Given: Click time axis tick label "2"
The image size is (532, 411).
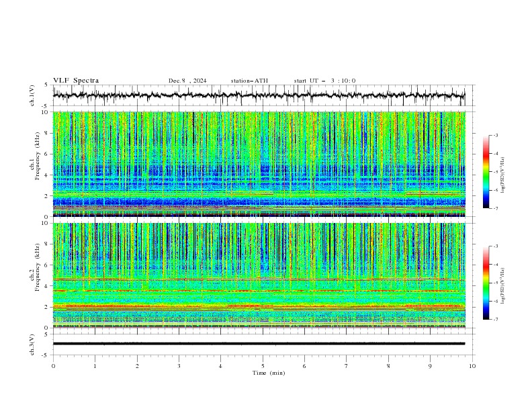Looking at the screenshot, I should pos(137,366).
